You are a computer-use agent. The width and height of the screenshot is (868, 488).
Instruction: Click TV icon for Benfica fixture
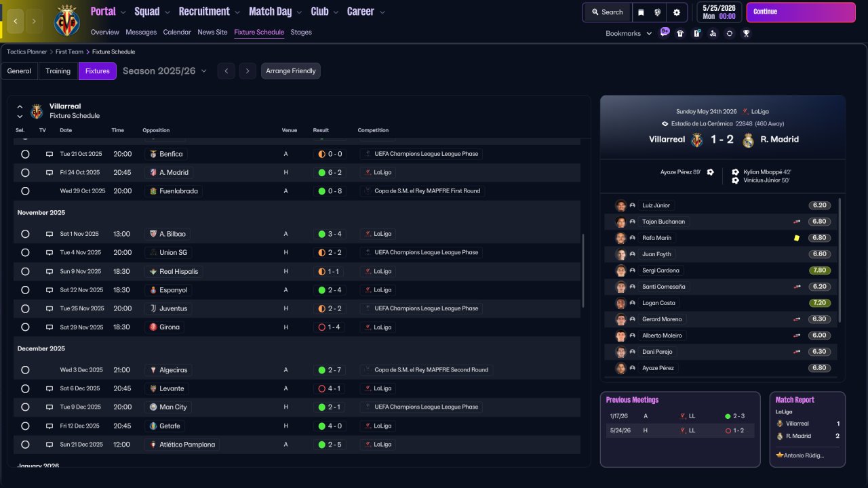(x=50, y=154)
